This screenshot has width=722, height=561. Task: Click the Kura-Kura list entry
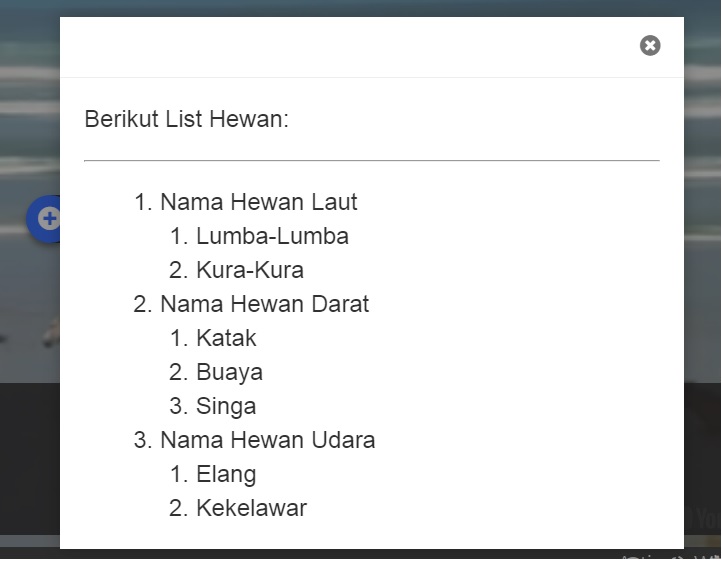click(x=250, y=270)
